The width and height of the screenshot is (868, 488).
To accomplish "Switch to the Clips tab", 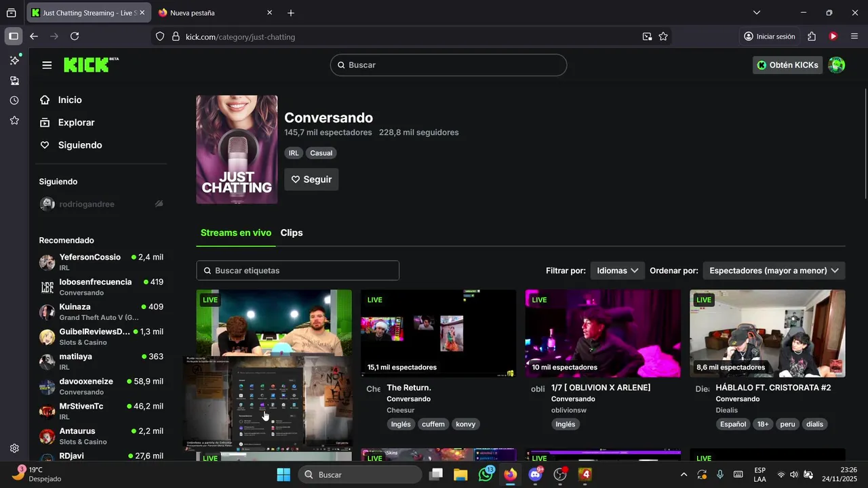I will pyautogui.click(x=292, y=232).
